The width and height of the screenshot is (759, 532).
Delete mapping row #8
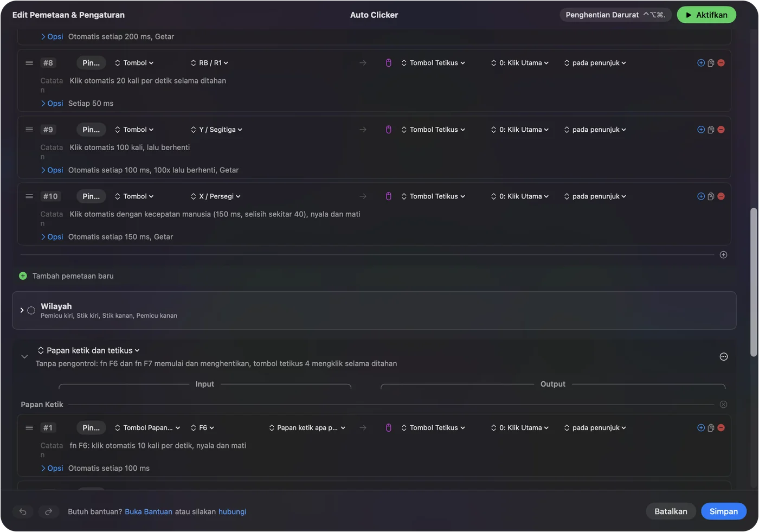coord(721,63)
